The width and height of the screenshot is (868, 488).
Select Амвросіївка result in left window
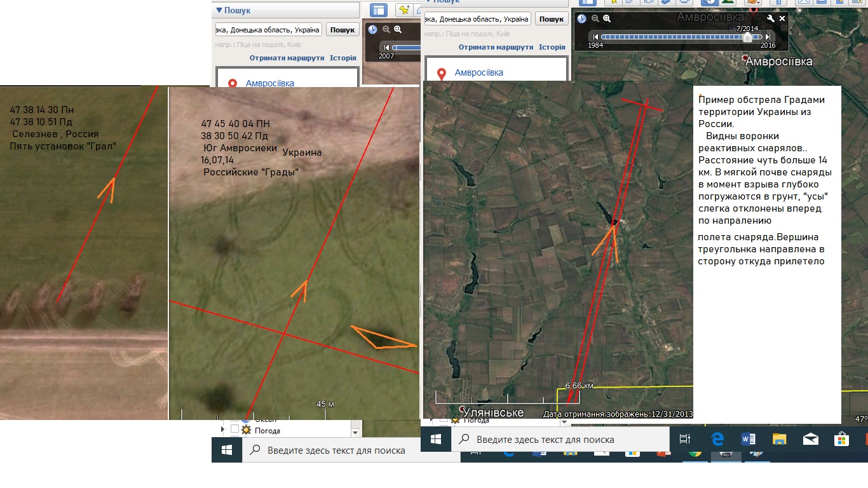pyautogui.click(x=270, y=83)
